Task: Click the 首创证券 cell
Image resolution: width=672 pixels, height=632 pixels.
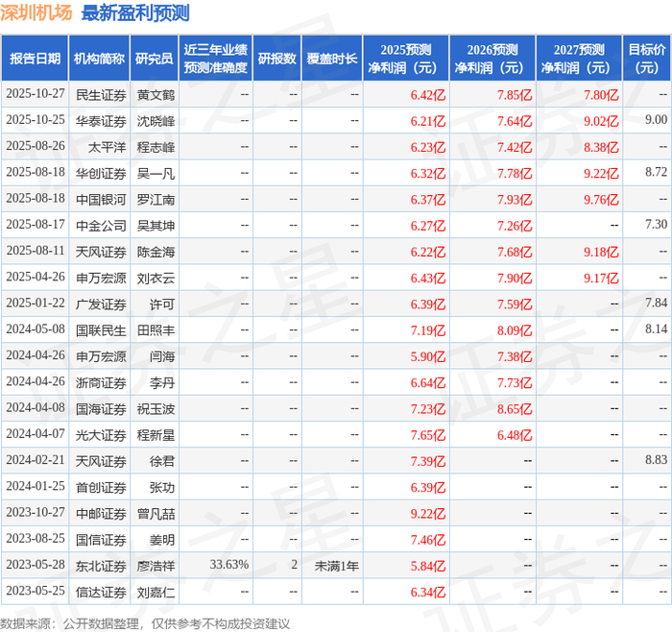Action: (x=101, y=487)
